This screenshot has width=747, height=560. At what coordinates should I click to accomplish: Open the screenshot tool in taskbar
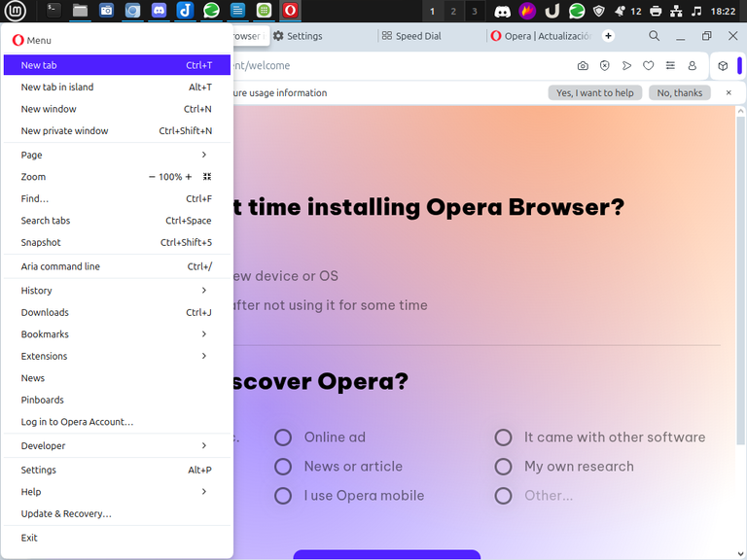point(106,11)
